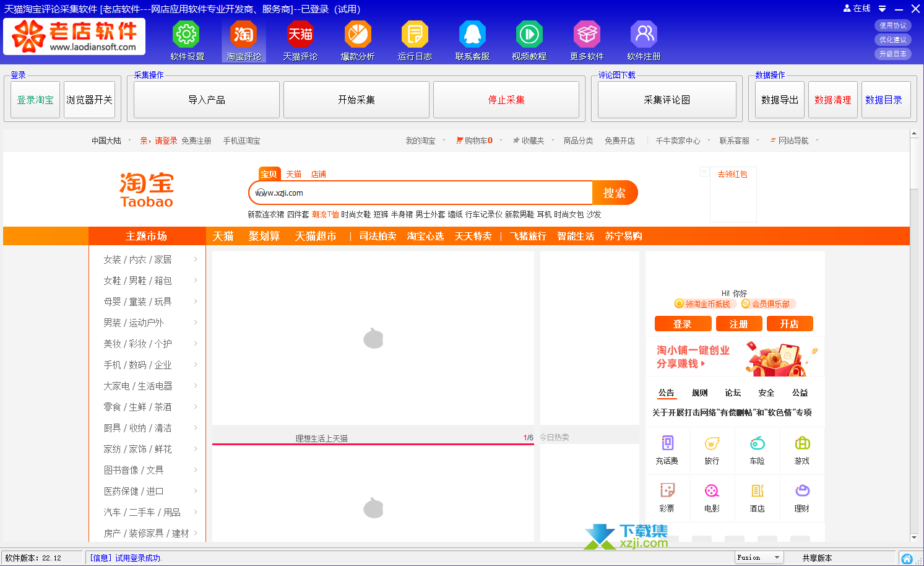The width and height of the screenshot is (924, 566).
Task: Click the 购物车0 cart link
Action: (x=475, y=141)
